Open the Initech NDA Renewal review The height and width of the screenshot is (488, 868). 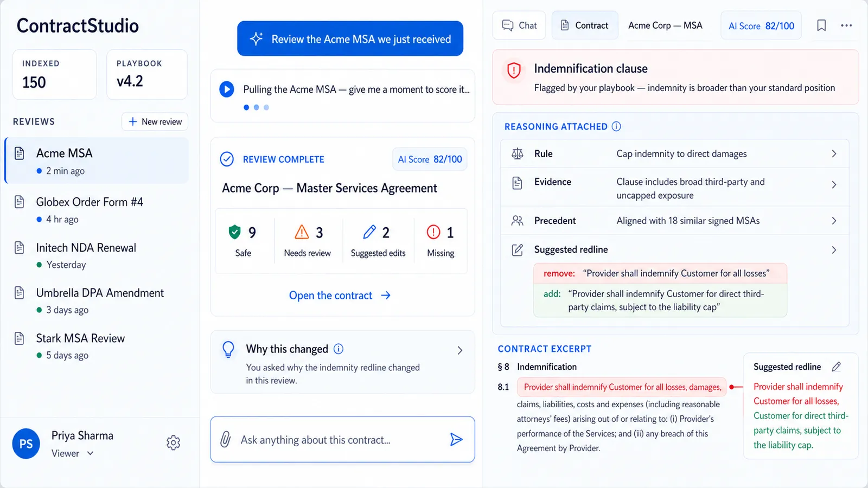pos(97,255)
